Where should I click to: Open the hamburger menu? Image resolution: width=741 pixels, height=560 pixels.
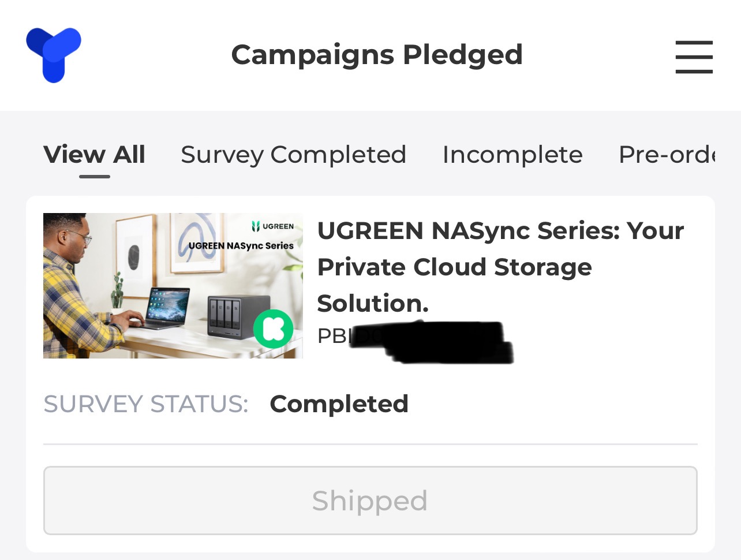[x=694, y=57]
